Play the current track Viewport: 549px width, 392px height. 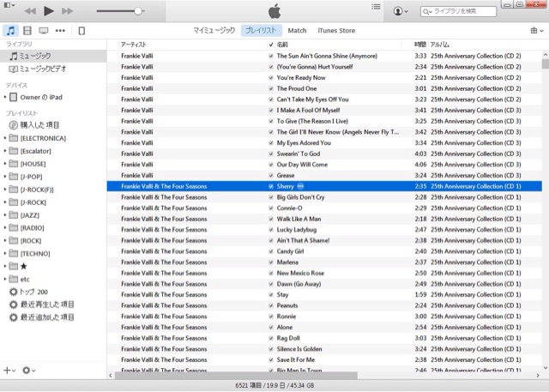[49, 11]
